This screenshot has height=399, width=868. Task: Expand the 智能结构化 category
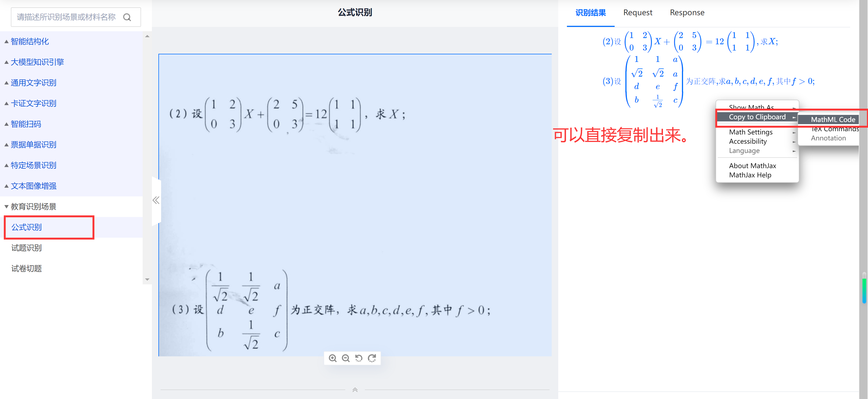click(30, 42)
